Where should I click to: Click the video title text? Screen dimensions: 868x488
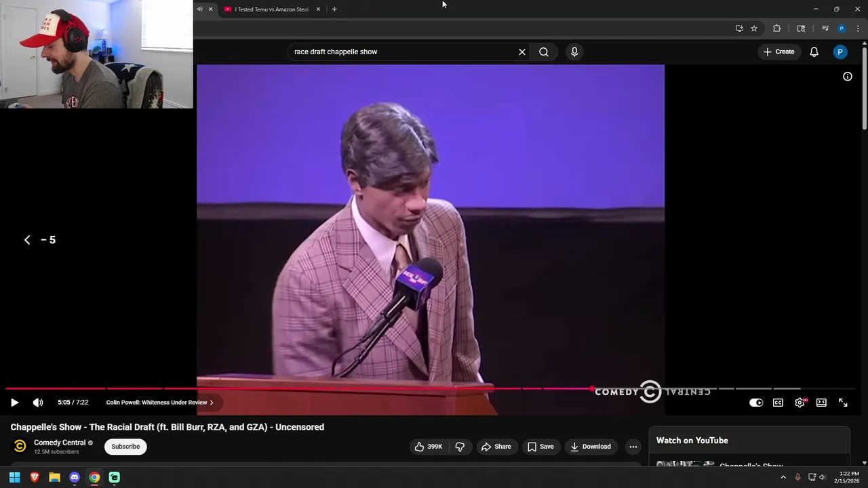(x=167, y=427)
